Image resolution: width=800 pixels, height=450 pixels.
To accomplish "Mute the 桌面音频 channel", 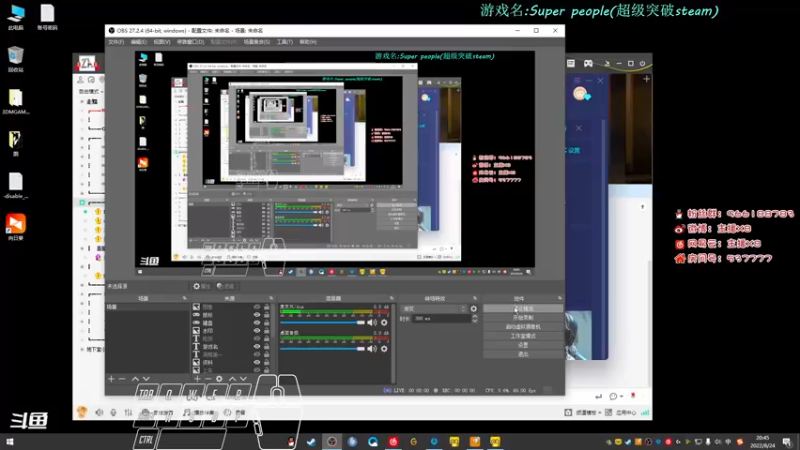I will pos(372,348).
